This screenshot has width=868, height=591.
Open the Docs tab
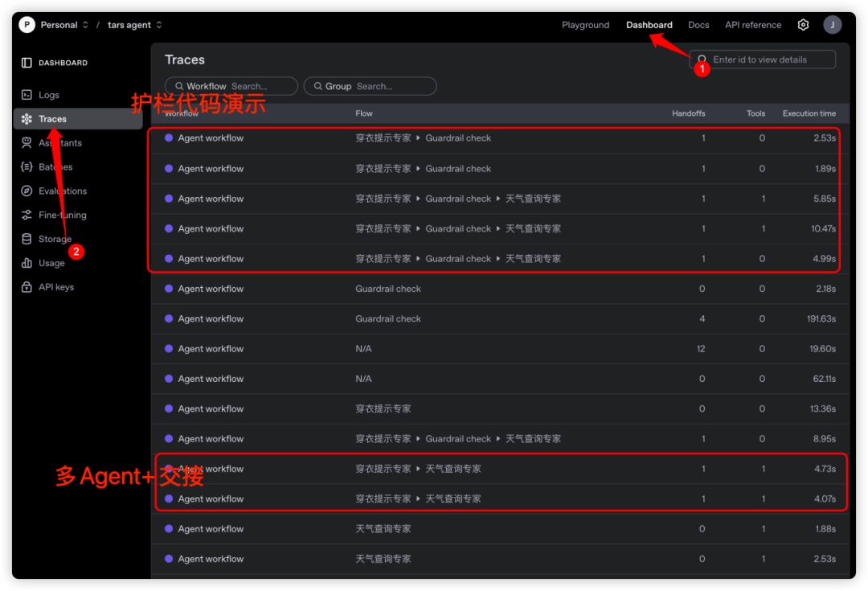pos(698,25)
